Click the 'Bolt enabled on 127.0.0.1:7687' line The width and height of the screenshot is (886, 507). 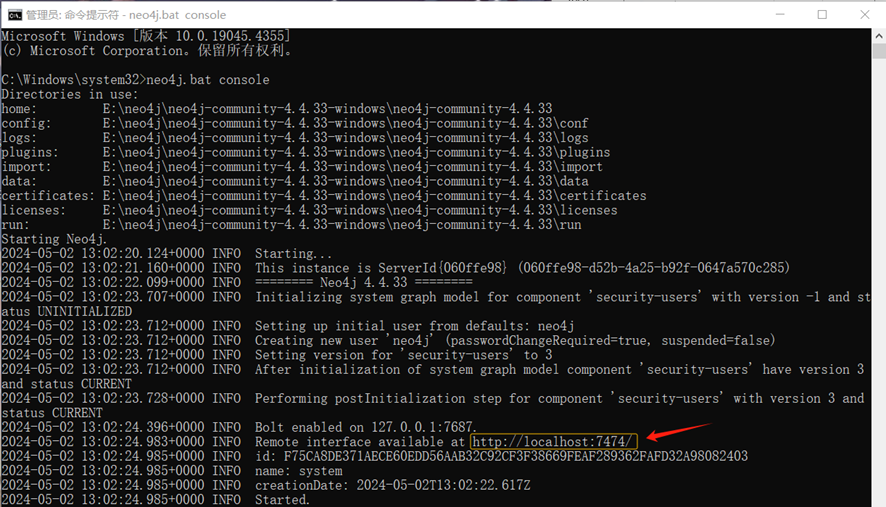click(239, 427)
